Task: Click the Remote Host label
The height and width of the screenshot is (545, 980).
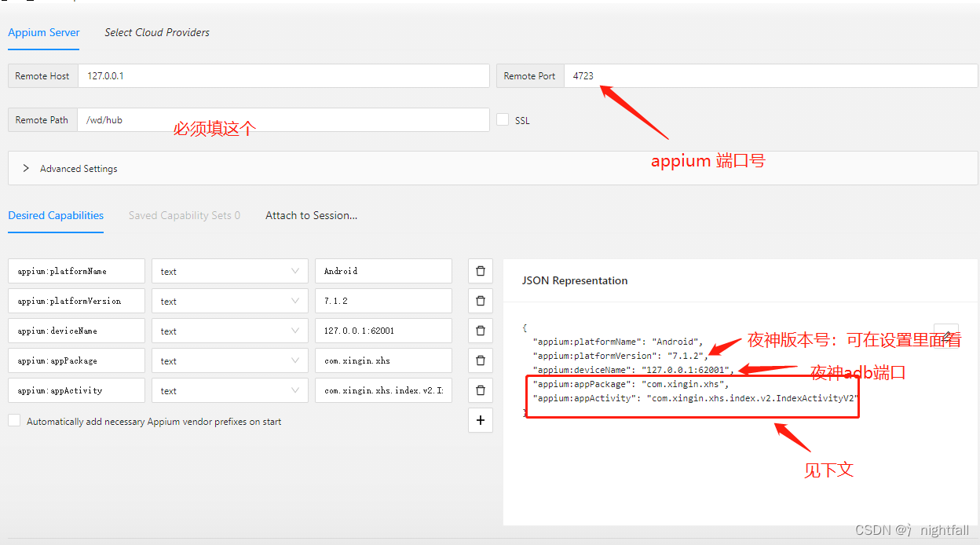Action: coord(42,76)
